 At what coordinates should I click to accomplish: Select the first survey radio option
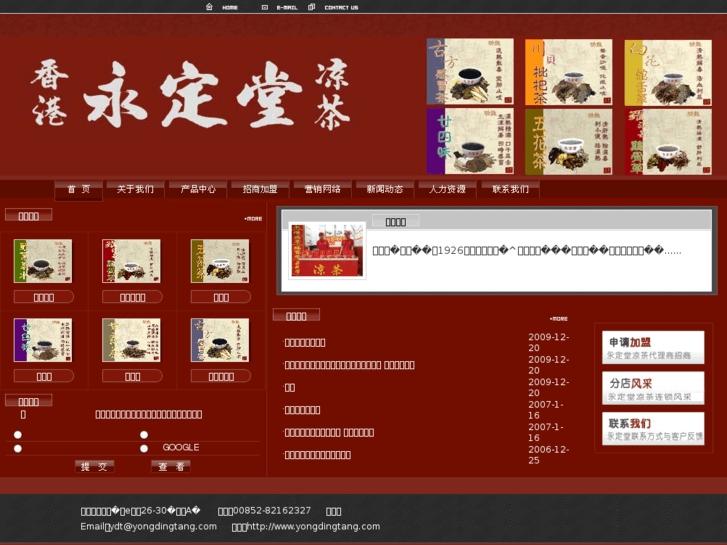[x=18, y=435]
